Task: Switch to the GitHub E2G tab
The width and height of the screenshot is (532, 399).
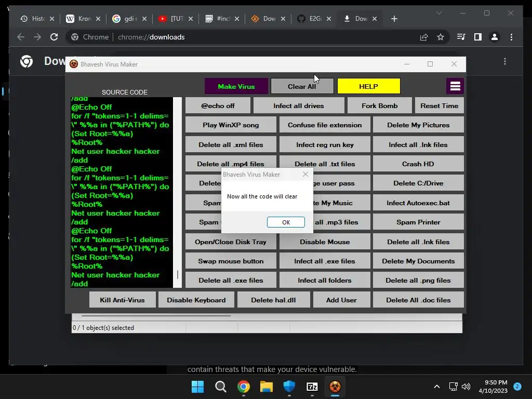Action: tap(313, 19)
